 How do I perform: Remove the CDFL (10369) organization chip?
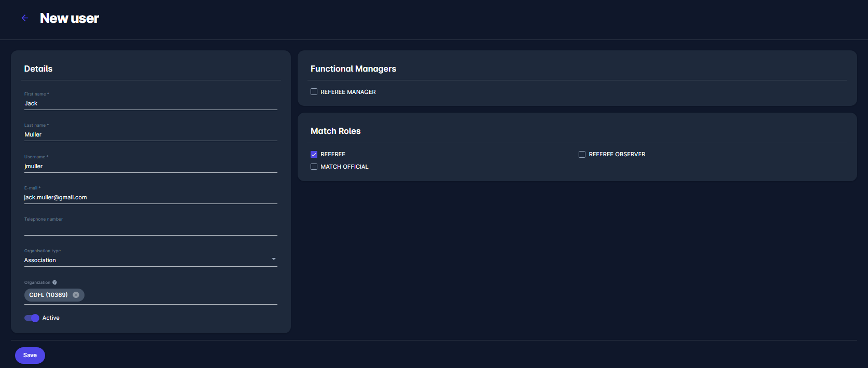point(76,295)
